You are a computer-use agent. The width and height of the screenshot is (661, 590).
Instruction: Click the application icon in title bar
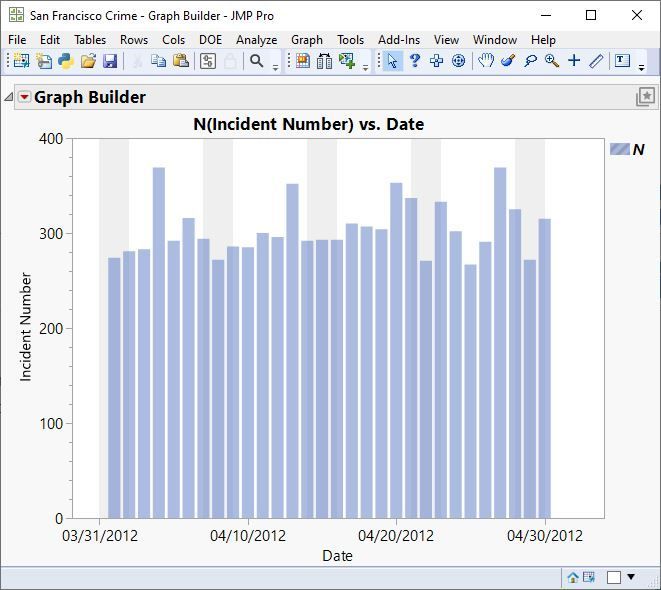tap(16, 14)
